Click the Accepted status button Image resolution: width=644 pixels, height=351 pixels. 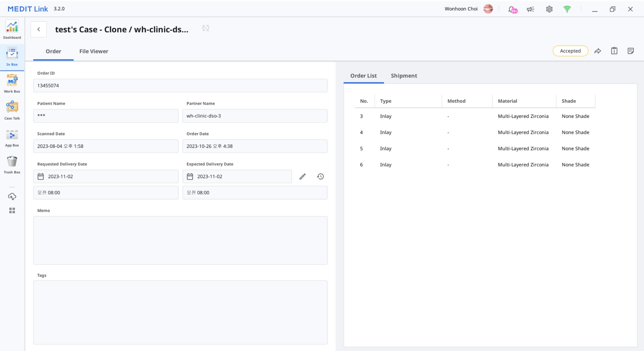(570, 51)
